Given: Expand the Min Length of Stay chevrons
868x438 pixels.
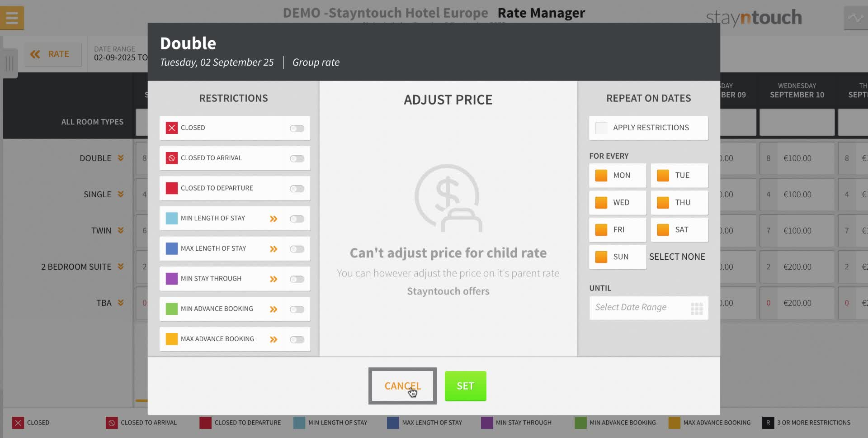Looking at the screenshot, I should (274, 219).
